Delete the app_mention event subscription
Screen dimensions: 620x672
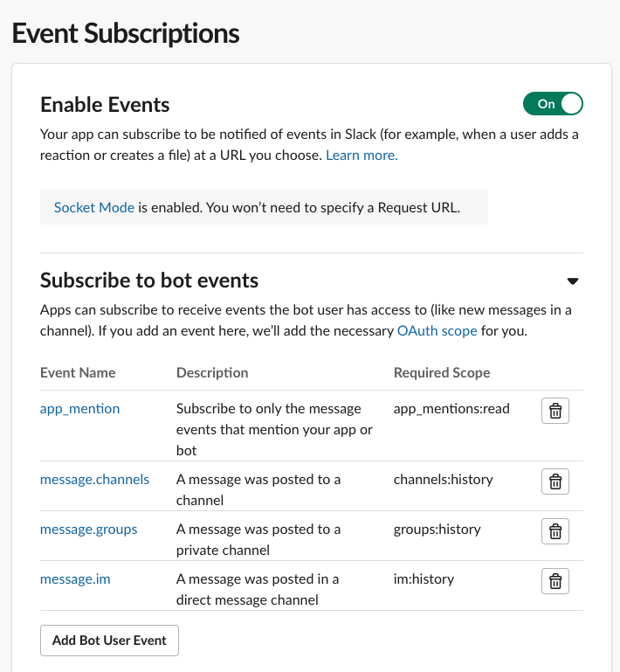pyautogui.click(x=555, y=411)
